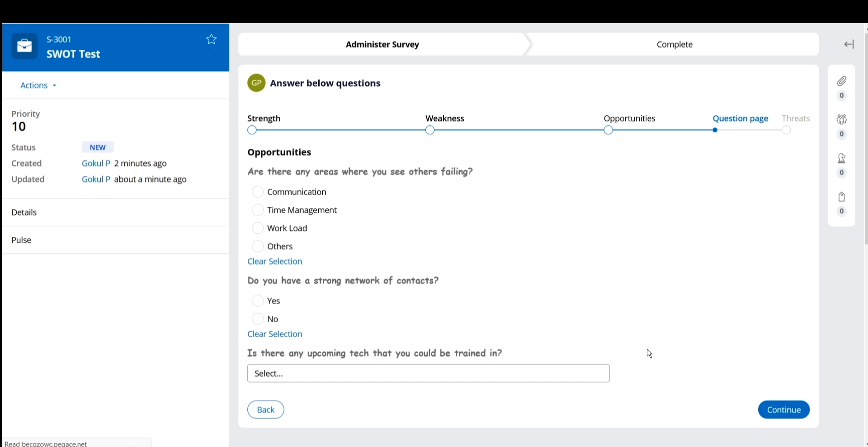Open Gokul P link in Updated row
868x447 pixels.
click(96, 179)
